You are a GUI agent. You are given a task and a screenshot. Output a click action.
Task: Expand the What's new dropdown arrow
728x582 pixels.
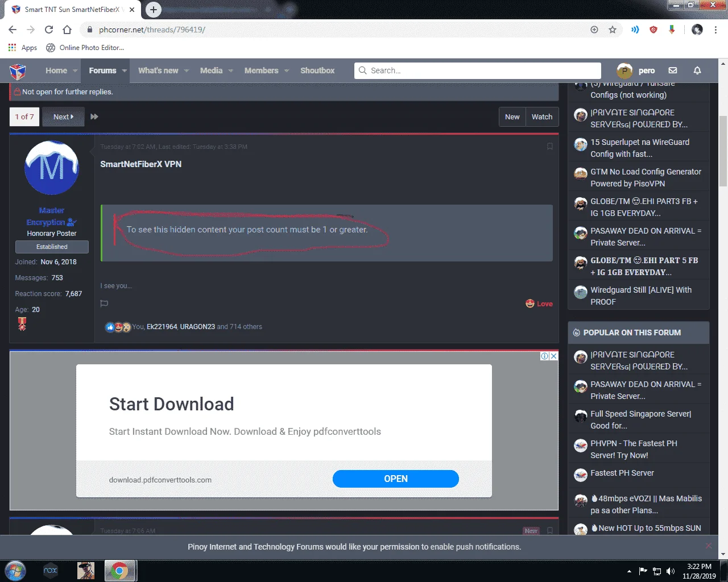pos(187,70)
